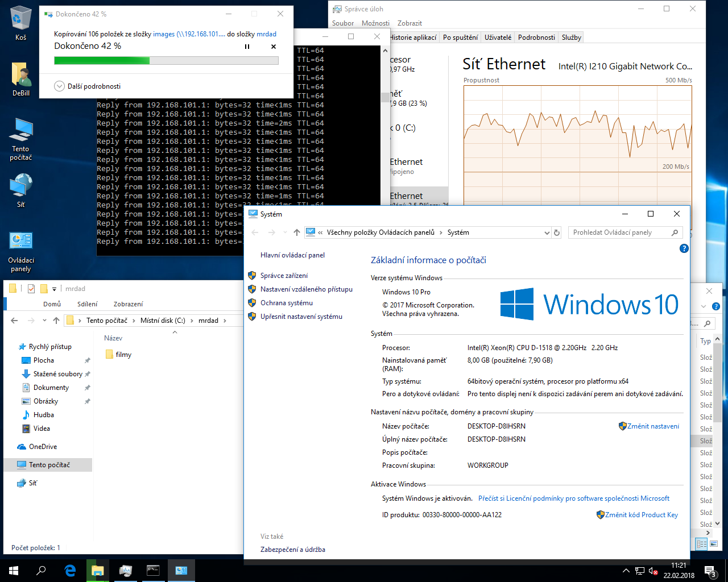The width and height of the screenshot is (728, 582).
Task: Select the Síť desktop icon
Action: tap(20, 190)
